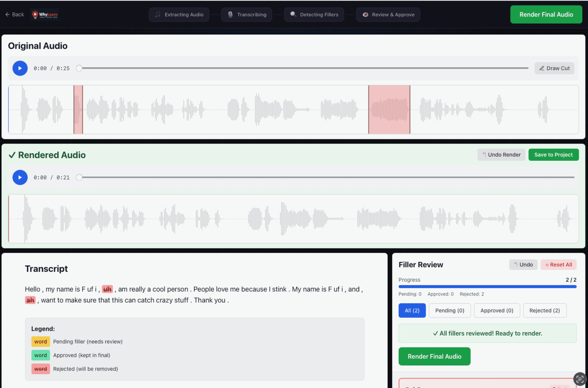
Task: Click the Undo Render arrow icon
Action: (x=485, y=155)
